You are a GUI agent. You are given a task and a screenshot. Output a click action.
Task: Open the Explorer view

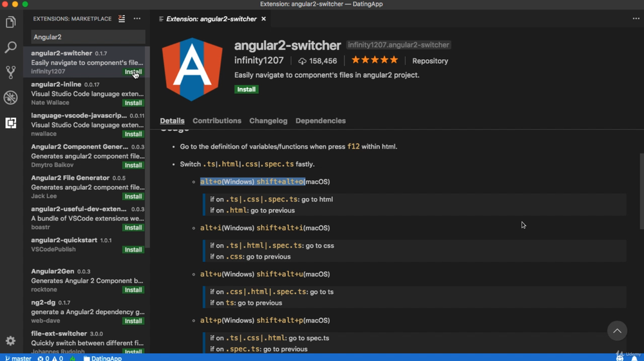click(x=10, y=23)
